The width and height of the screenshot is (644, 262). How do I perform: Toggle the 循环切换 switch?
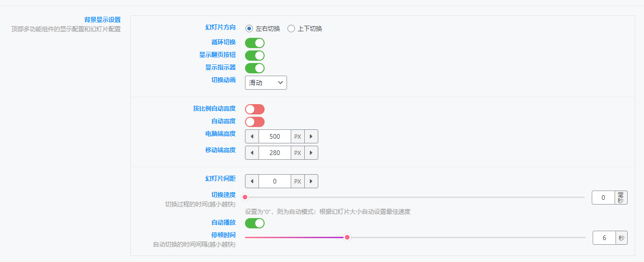[255, 43]
